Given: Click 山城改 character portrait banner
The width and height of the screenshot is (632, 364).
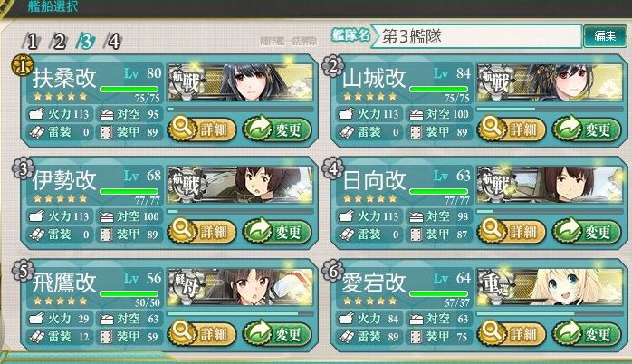Looking at the screenshot, I should [550, 82].
